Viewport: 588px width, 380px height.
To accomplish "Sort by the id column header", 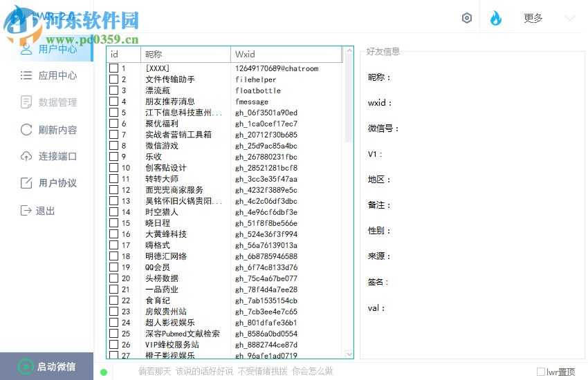I will click(x=124, y=55).
